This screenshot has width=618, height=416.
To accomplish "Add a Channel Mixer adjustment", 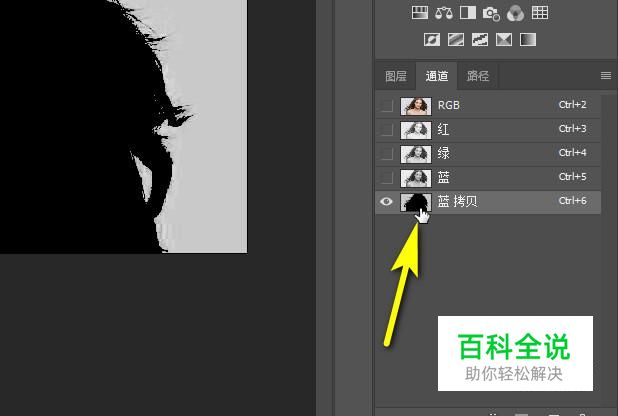I will pos(515,13).
